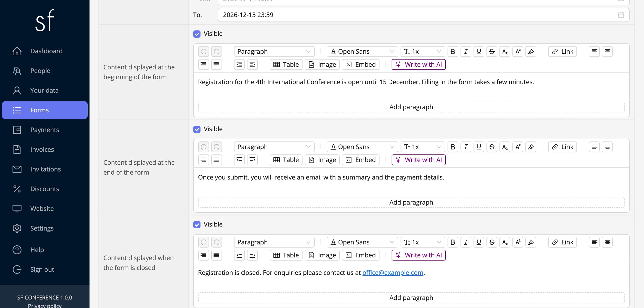Image resolution: width=644 pixels, height=308 pixels.
Task: Justify text in the beginning-of-form editor
Action: (x=217, y=64)
